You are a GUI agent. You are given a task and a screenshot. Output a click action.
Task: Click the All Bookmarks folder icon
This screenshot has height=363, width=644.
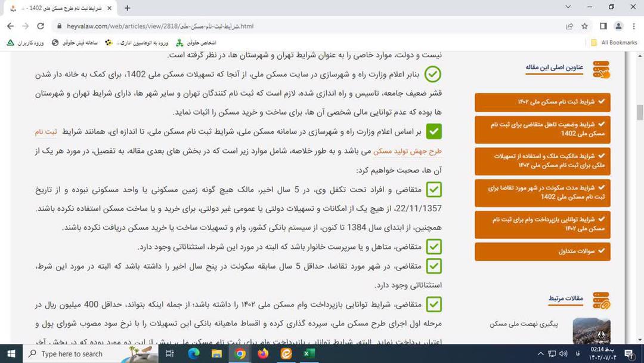(593, 42)
